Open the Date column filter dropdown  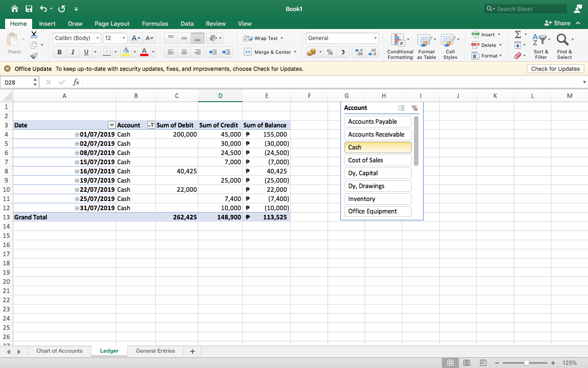pyautogui.click(x=111, y=125)
